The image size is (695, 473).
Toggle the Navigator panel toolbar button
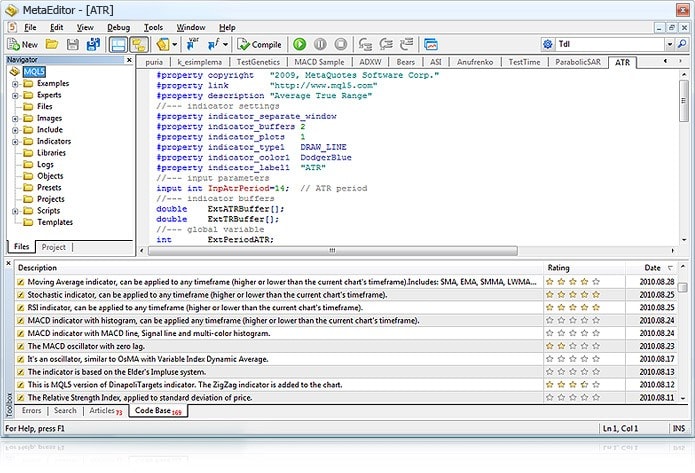[x=139, y=44]
